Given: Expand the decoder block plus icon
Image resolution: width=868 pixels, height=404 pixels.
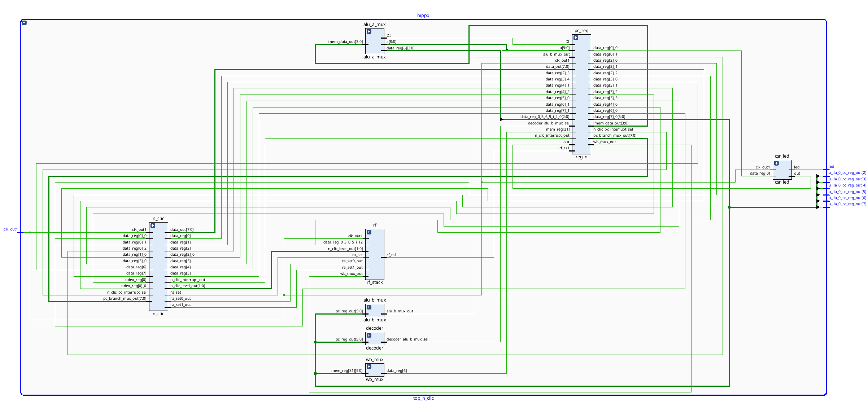Looking at the screenshot, I should (369, 335).
